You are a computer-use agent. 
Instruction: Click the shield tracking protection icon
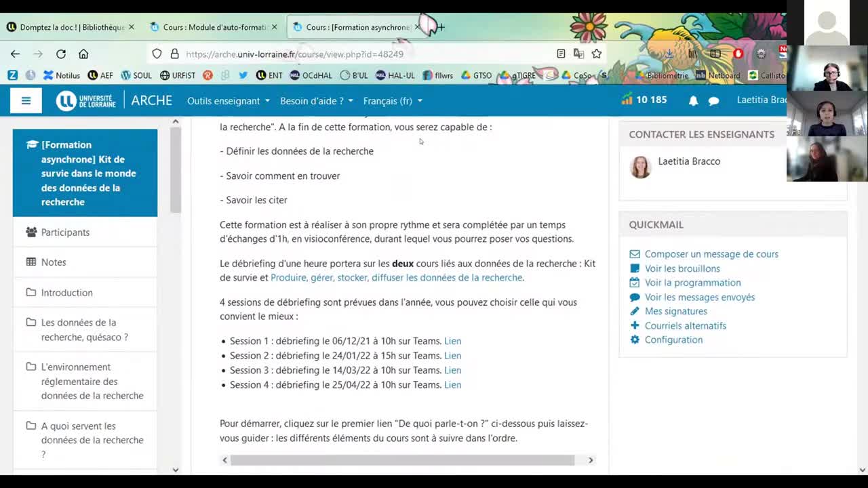[157, 54]
